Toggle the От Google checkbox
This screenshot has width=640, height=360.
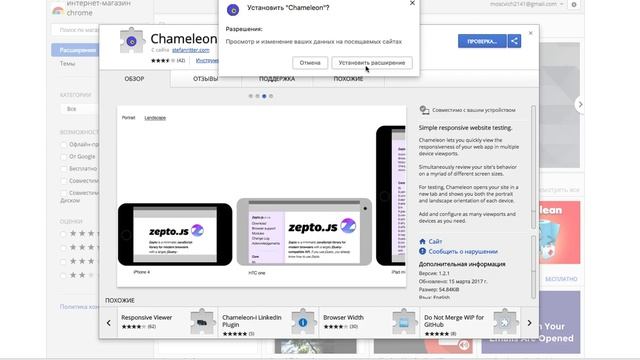point(63,157)
